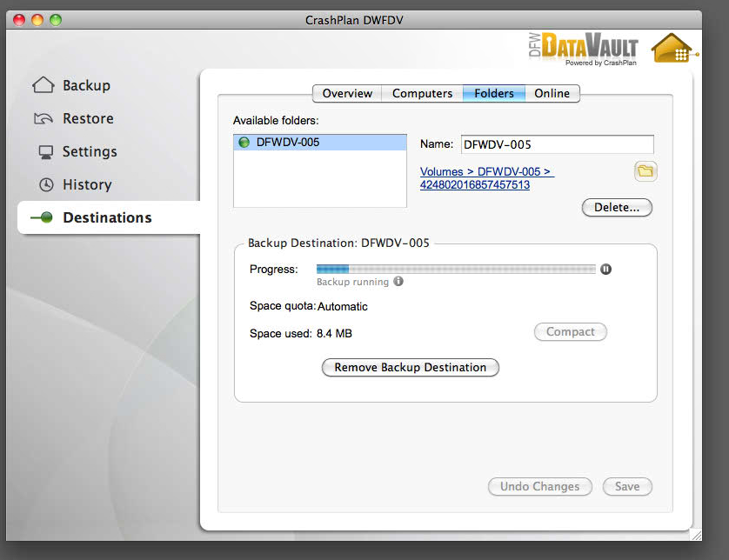Open the Backup section house icon

click(43, 85)
